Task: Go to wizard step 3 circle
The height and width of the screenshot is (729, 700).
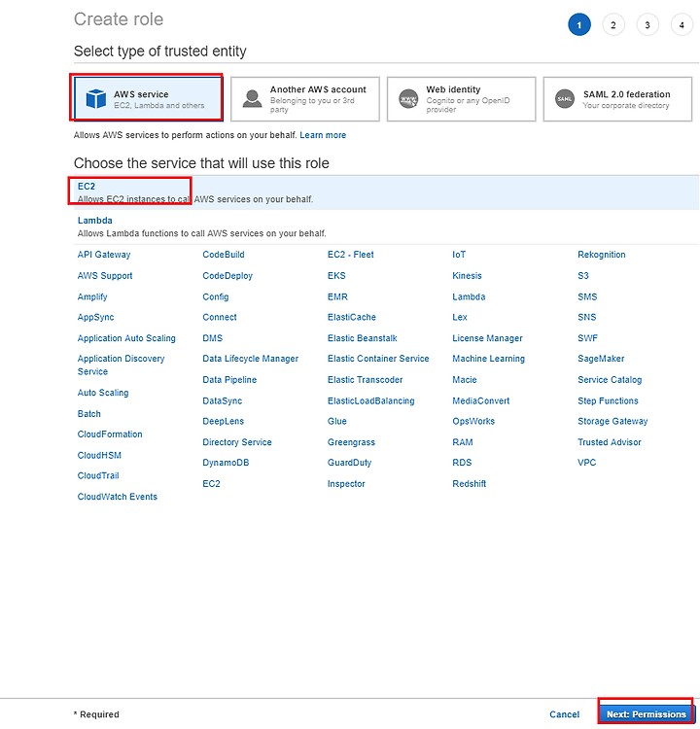Action: 647,25
